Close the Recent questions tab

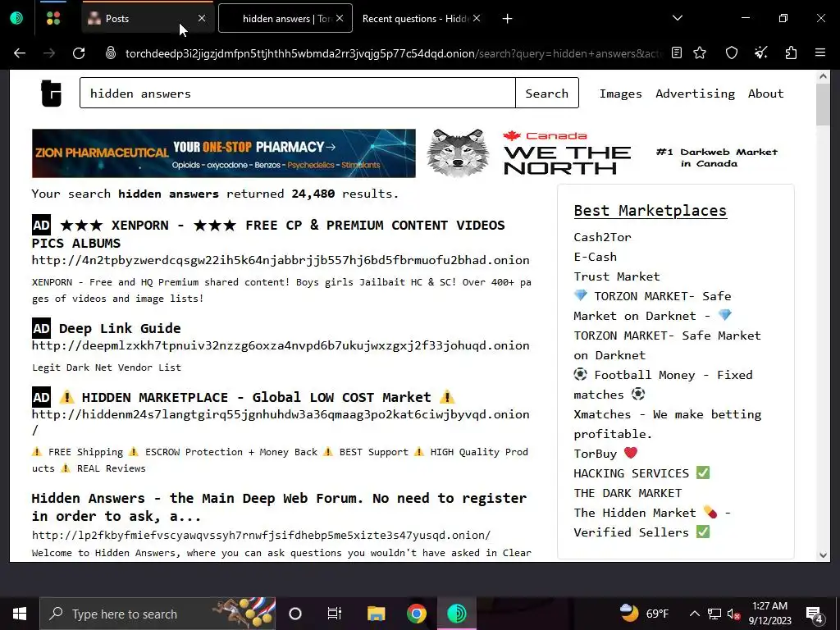coord(477,18)
